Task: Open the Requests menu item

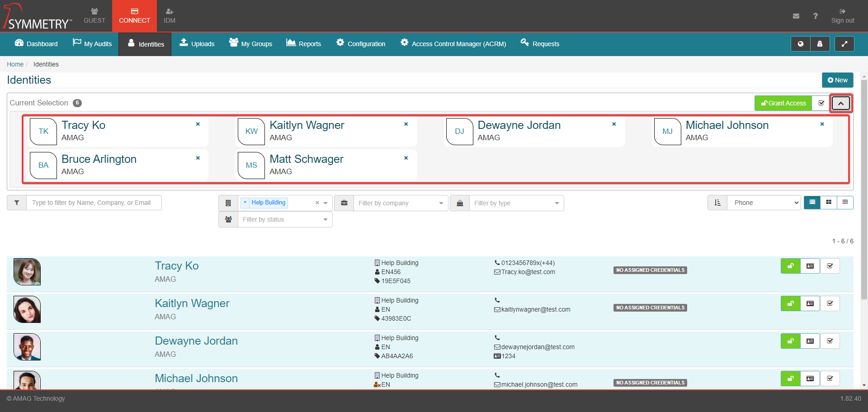Action: [x=540, y=44]
